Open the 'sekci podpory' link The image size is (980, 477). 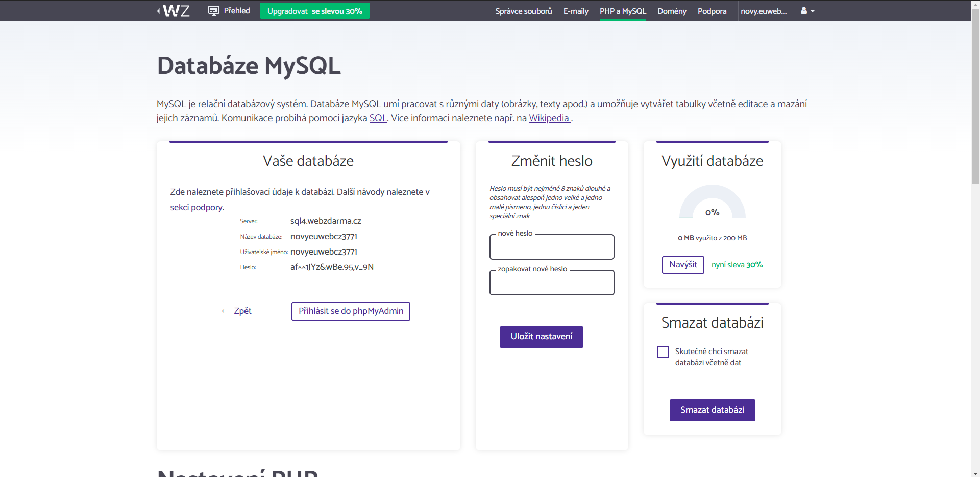tap(197, 207)
